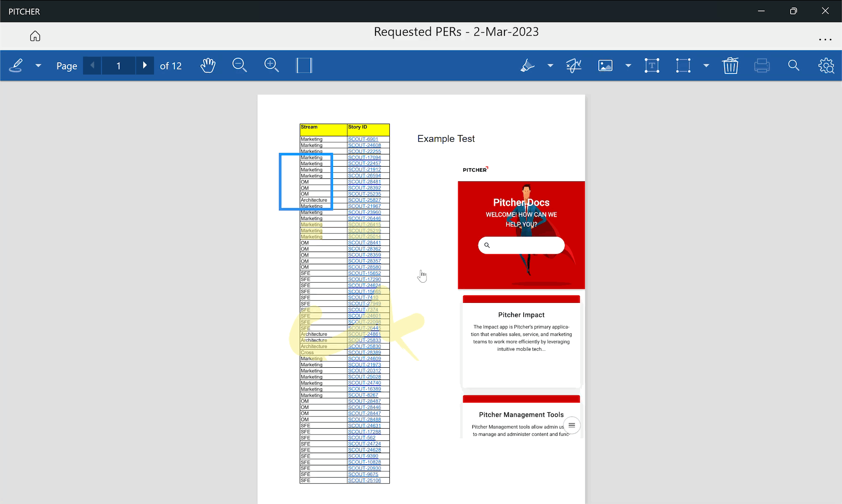Open the highlighter options dropdown

point(550,66)
